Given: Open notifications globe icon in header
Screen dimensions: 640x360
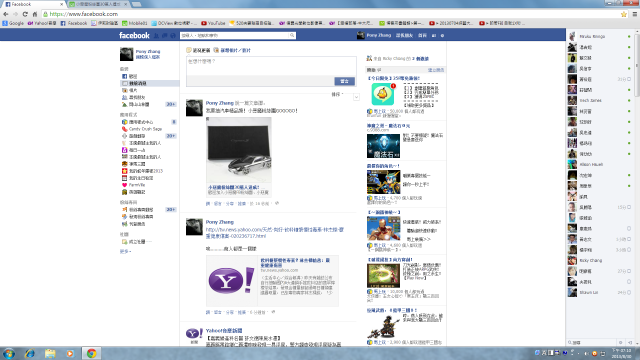Looking at the screenshot, I should [x=173, y=36].
